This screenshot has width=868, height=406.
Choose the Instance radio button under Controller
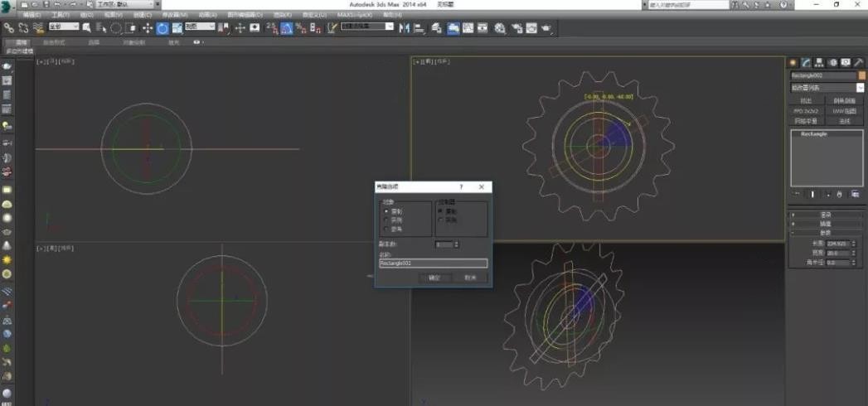coord(440,220)
